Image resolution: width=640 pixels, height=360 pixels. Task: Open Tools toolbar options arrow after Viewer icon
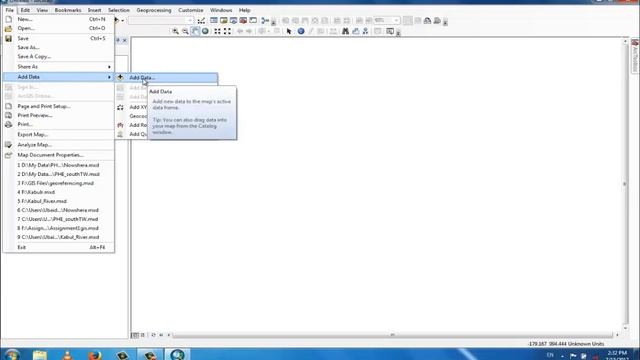pos(398,33)
